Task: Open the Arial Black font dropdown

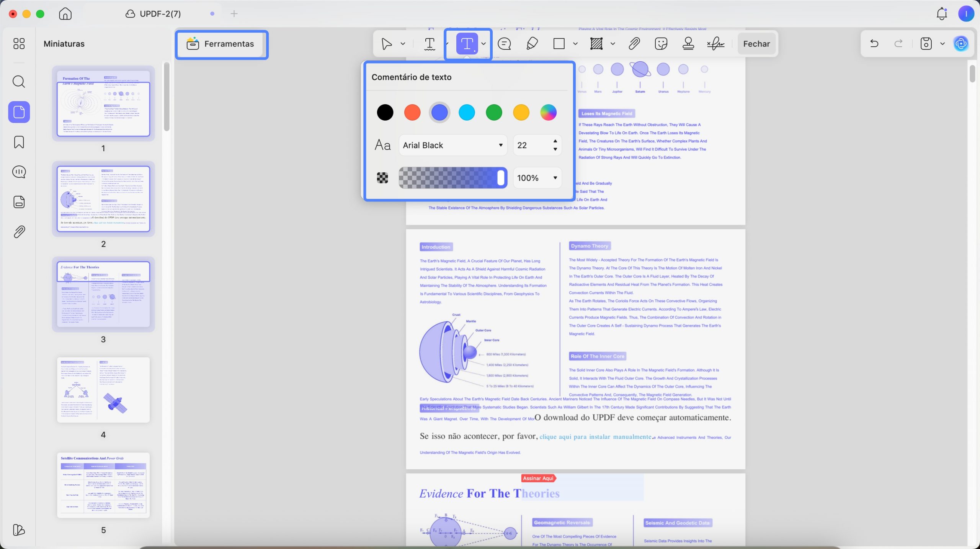Action: click(x=453, y=145)
